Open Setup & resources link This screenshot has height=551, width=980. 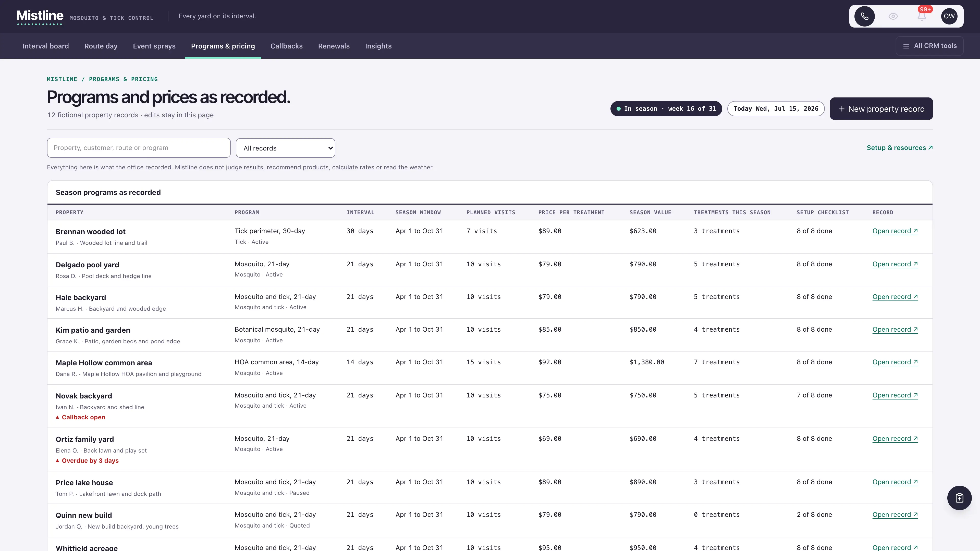(x=899, y=147)
